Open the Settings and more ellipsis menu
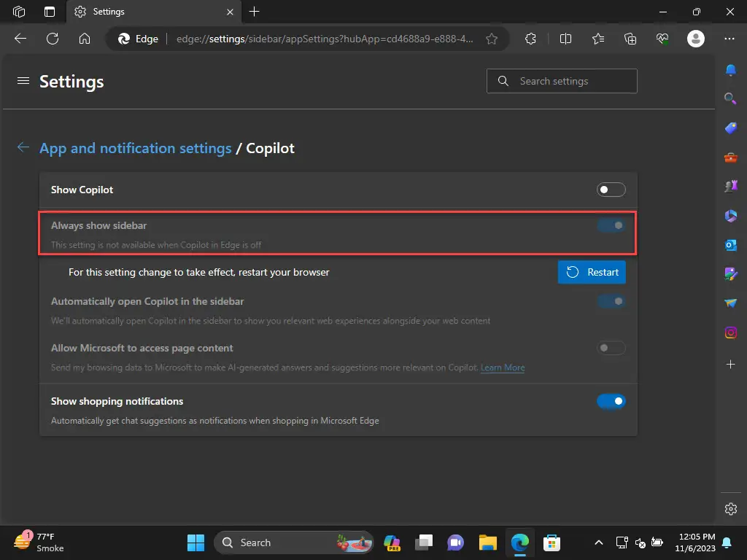 729,39
